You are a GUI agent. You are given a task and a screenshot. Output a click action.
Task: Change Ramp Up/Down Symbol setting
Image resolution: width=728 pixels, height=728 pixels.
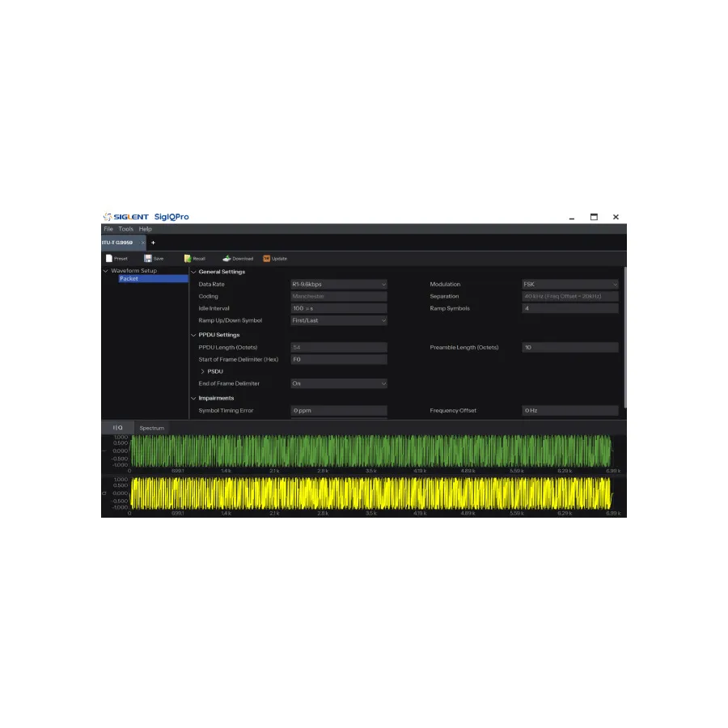click(x=338, y=320)
